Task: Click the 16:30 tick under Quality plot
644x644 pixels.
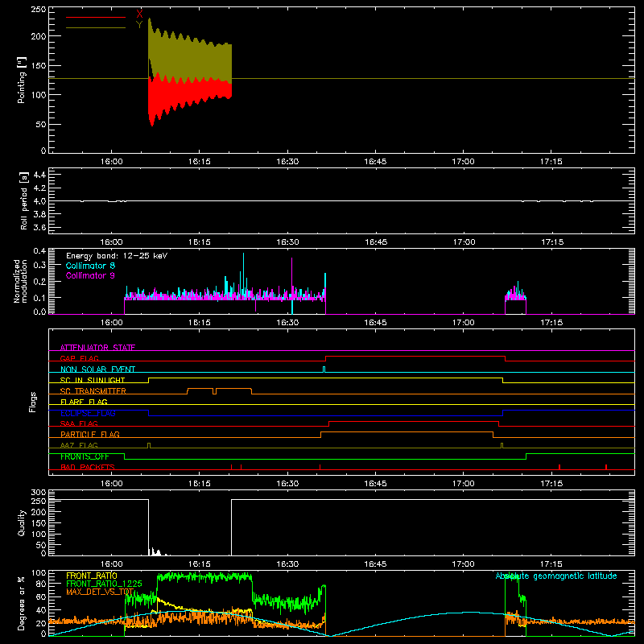Action: [x=287, y=564]
